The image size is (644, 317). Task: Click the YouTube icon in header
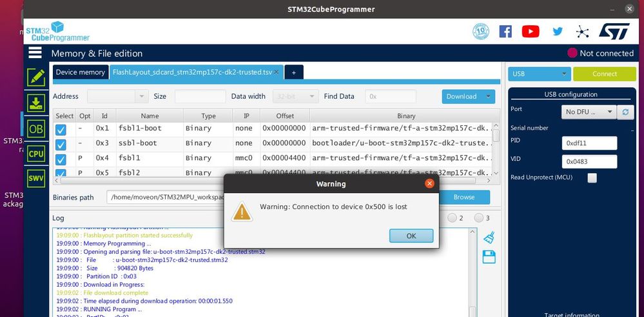[x=531, y=31]
